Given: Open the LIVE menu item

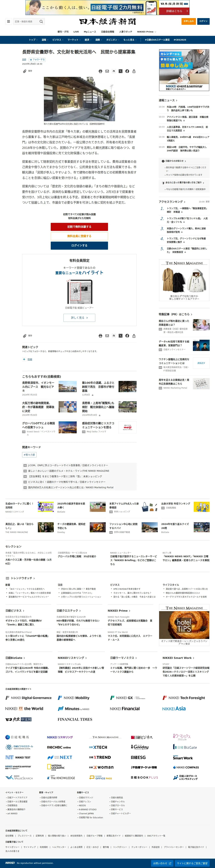Looking at the screenshot, I should (x=76, y=32).
